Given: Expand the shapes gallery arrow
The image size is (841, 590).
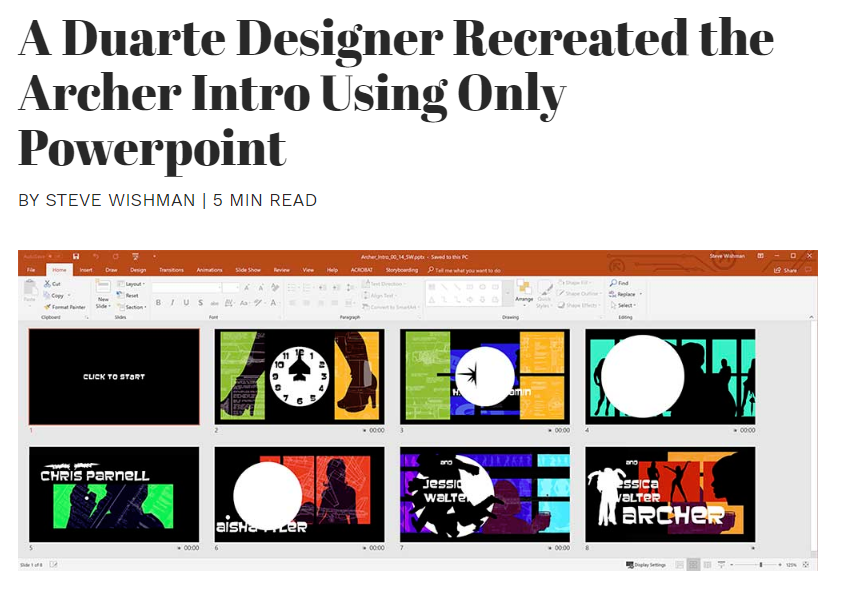Looking at the screenshot, I should (508, 294).
